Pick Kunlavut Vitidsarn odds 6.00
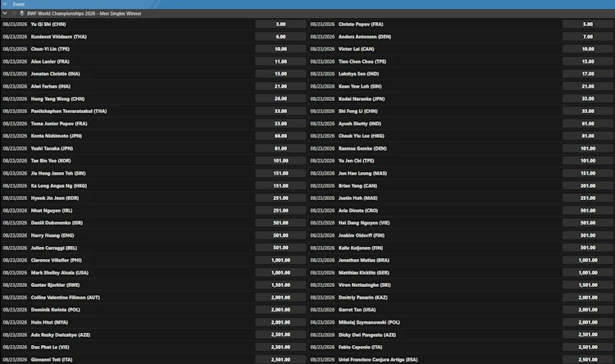The image size is (615, 364). (x=280, y=36)
